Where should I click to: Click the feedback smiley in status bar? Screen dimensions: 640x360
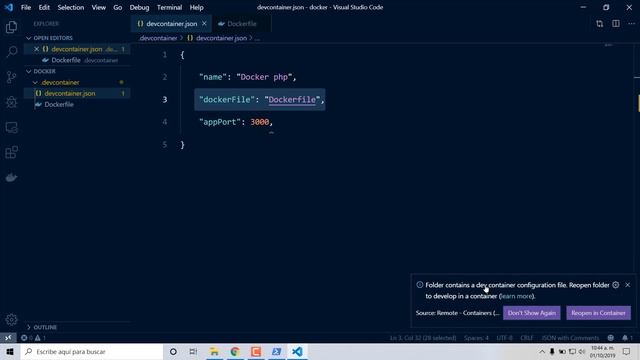tap(611, 338)
